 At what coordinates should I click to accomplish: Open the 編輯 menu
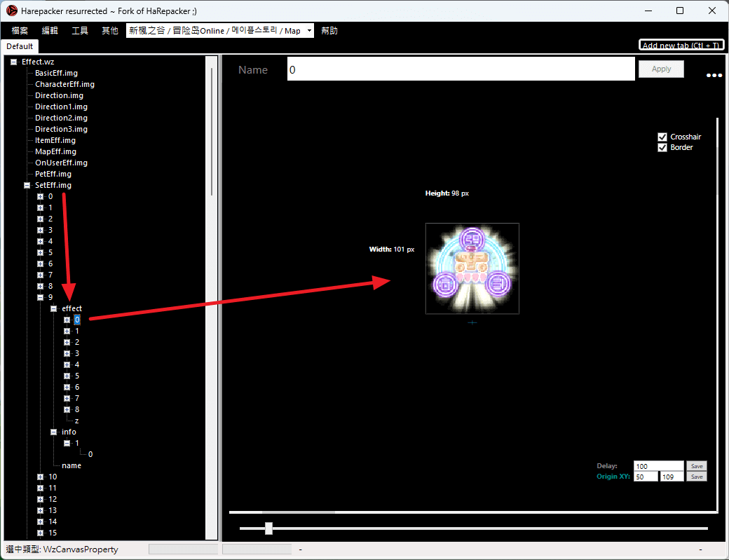(50, 31)
